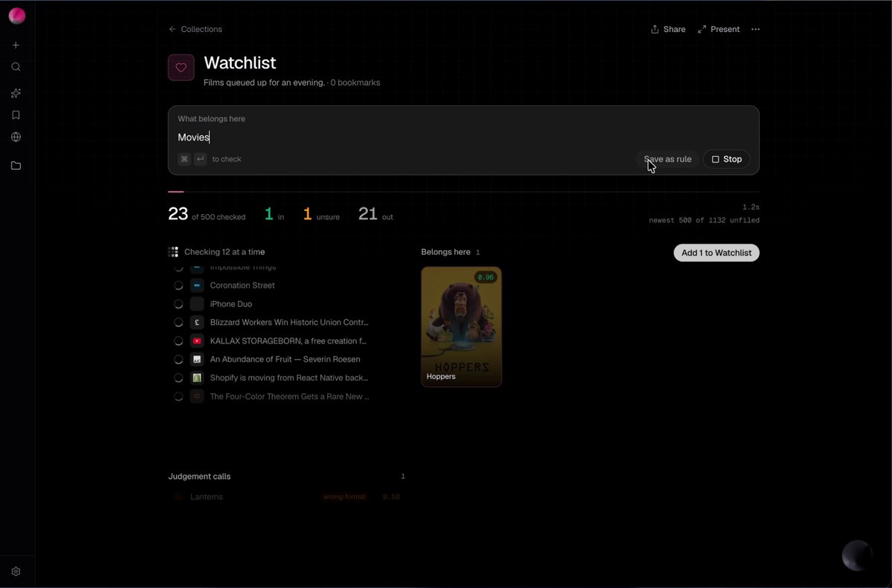Viewport: 892px width, 588px height.
Task: Click the favicon beside Shopify is moving
Action: coord(197,378)
